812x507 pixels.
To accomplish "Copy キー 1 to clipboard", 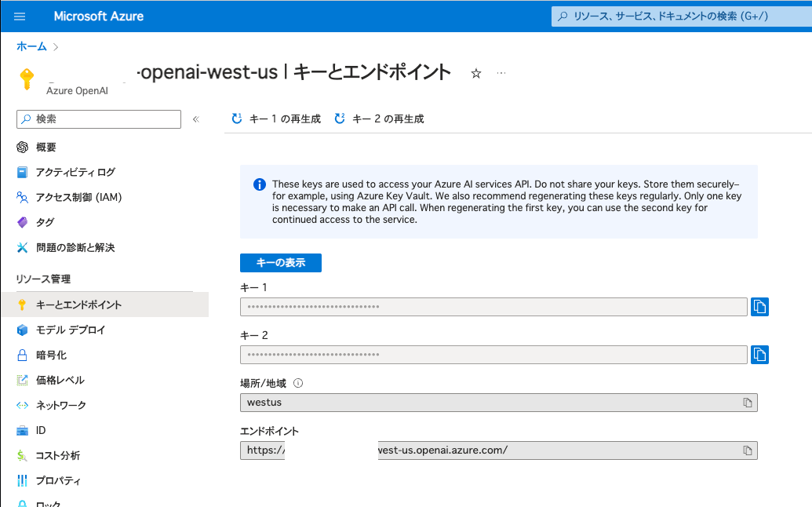I will (x=759, y=307).
